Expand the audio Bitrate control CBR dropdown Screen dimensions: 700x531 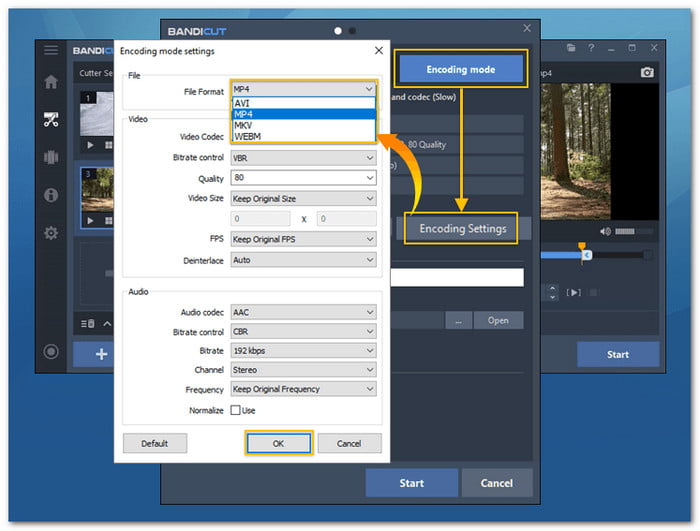tap(304, 331)
